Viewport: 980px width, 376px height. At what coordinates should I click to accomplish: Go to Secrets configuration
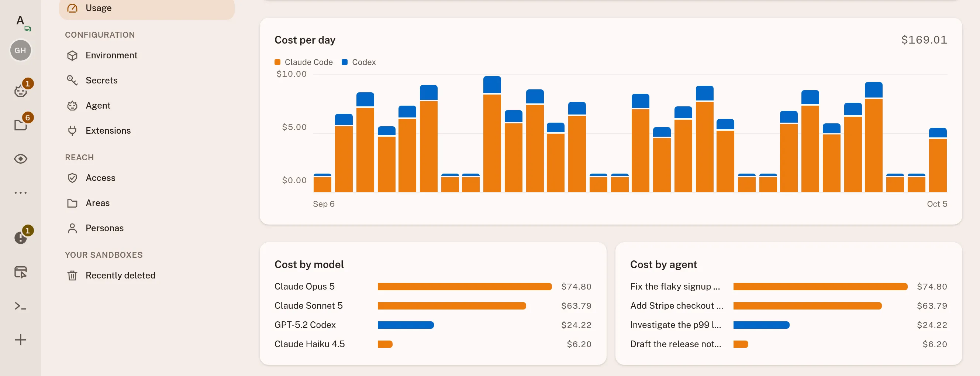pyautogui.click(x=147, y=81)
